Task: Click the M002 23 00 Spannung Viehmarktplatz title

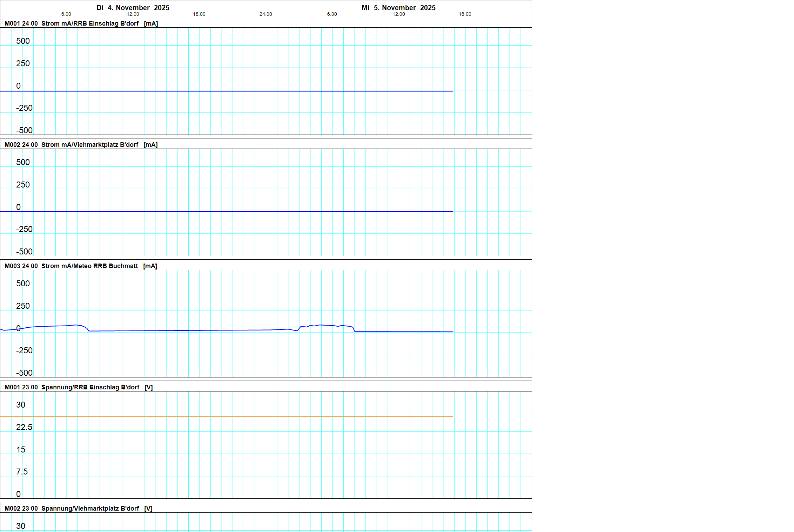Action: pos(78,509)
